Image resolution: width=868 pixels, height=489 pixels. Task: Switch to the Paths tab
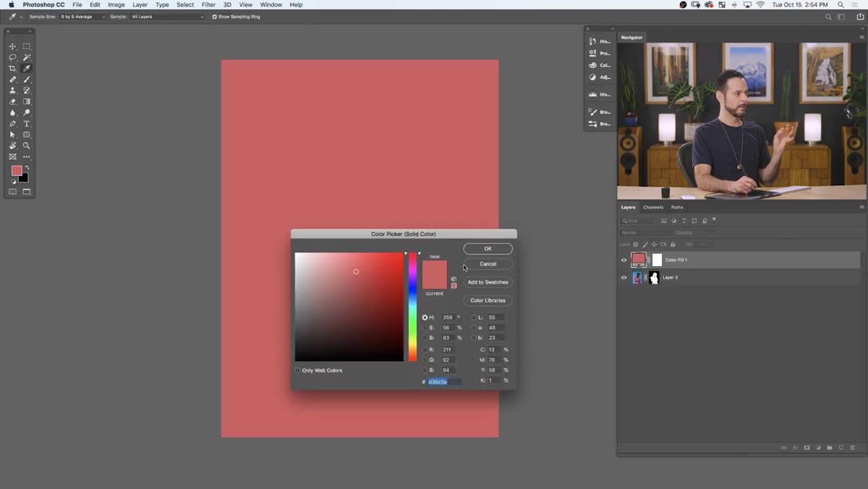pos(677,207)
